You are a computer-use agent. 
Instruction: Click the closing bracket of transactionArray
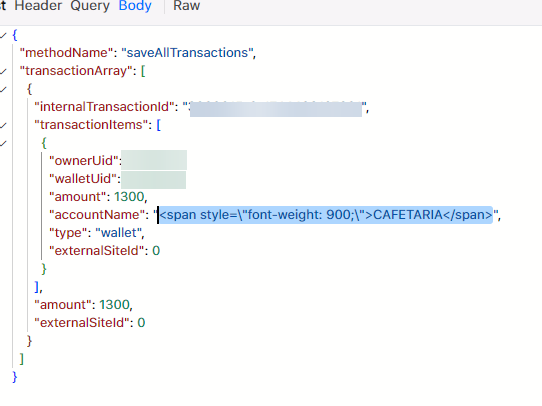(22, 359)
